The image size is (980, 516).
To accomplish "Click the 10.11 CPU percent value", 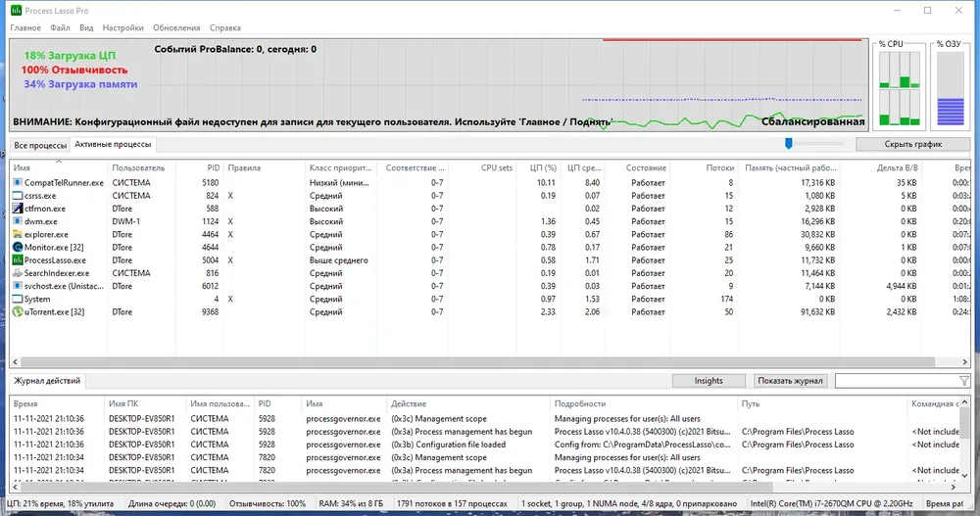I will coord(546,182).
